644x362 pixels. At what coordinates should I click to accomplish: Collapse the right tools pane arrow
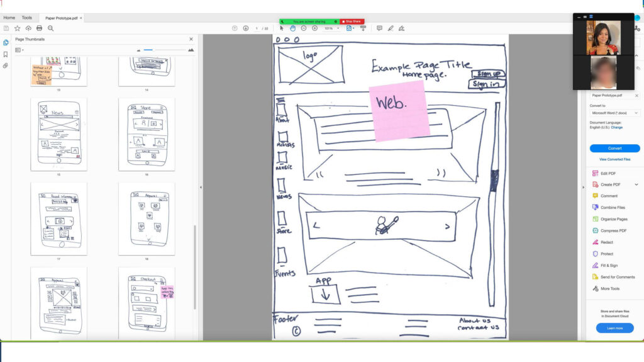tap(583, 187)
